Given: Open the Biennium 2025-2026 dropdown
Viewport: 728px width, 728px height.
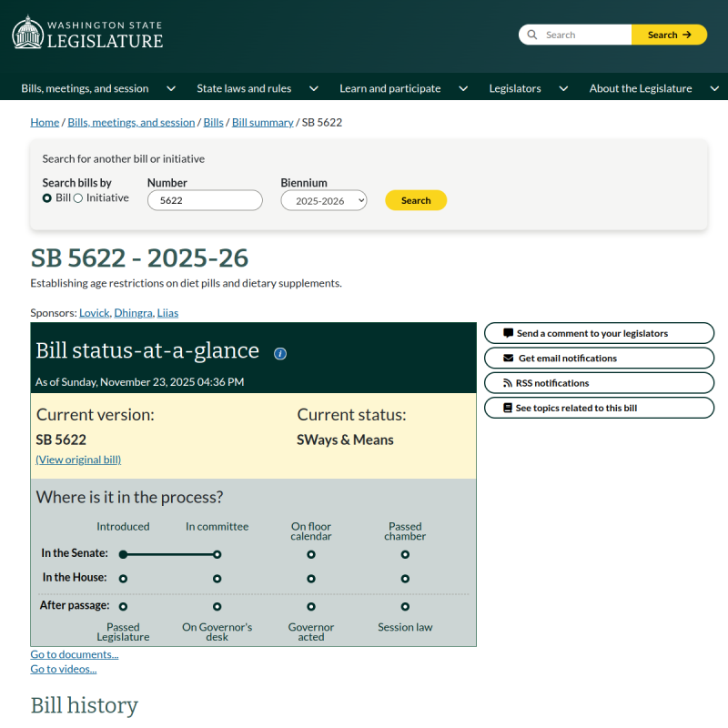Looking at the screenshot, I should pos(323,199).
